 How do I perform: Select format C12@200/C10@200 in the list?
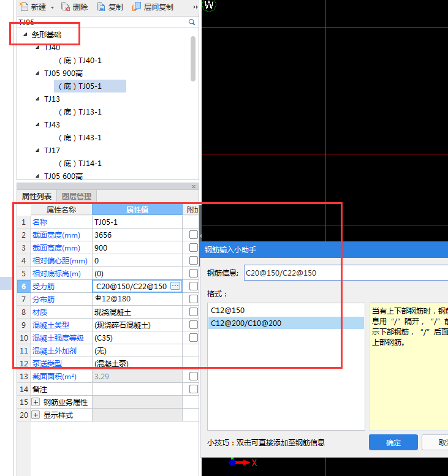(x=286, y=323)
